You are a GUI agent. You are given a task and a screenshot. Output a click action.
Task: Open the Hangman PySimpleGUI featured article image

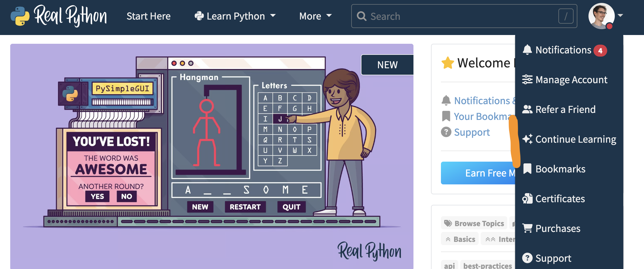212,156
